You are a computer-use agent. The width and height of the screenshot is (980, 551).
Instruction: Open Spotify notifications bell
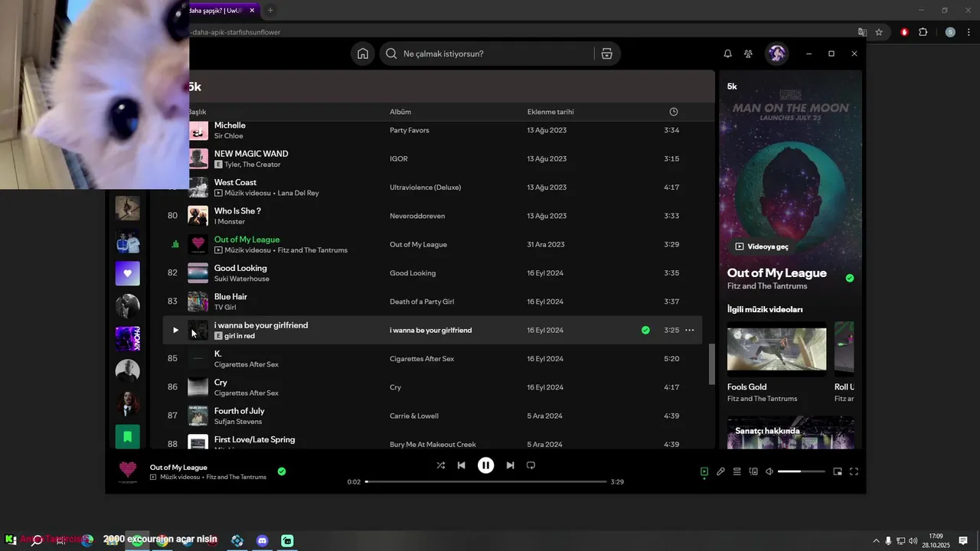tap(727, 54)
